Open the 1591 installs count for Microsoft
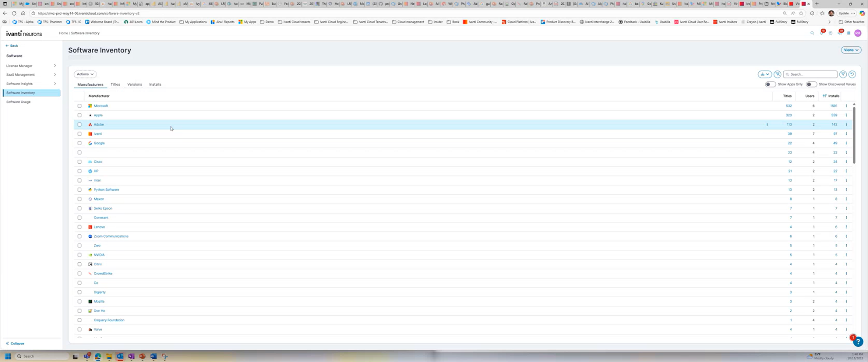The height and width of the screenshot is (362, 868). coord(833,106)
